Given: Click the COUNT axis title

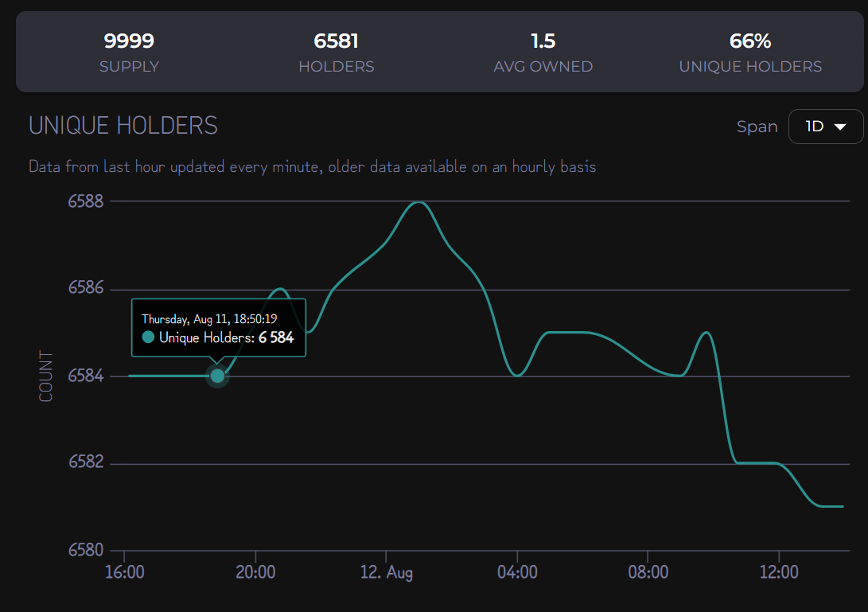Looking at the screenshot, I should coord(45,376).
